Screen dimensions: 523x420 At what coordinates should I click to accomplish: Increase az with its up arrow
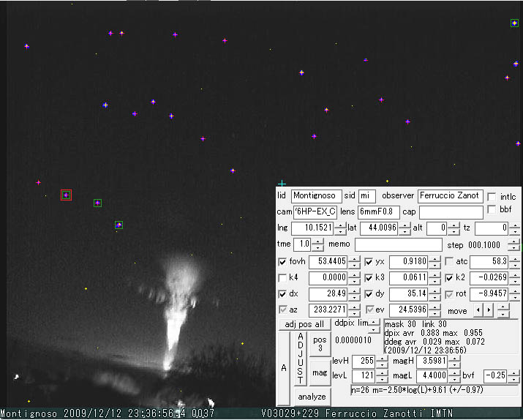[x=354, y=307]
